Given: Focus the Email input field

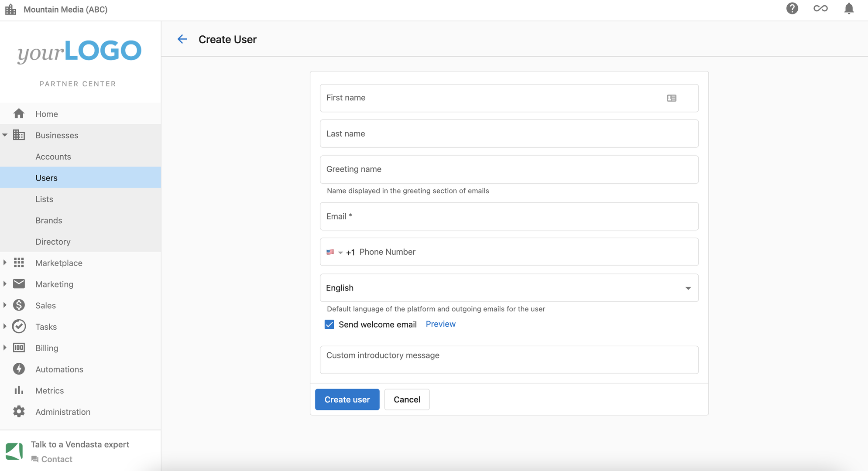Looking at the screenshot, I should [x=509, y=216].
